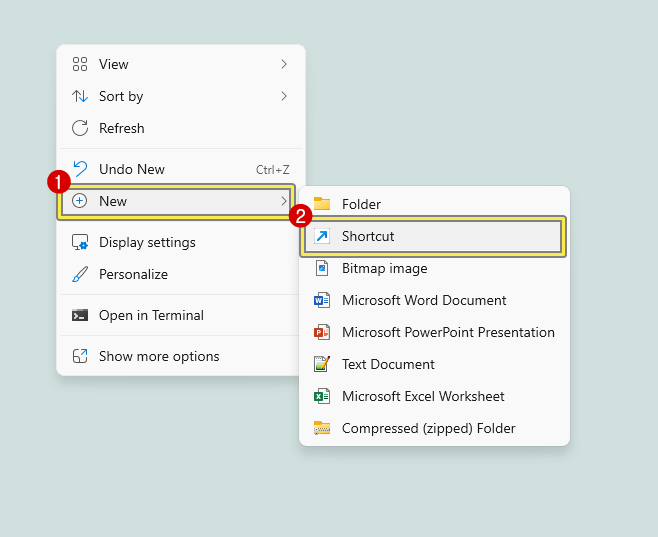The width and height of the screenshot is (658, 537).
Task: Click the Bitmap image file icon
Action: coord(322,268)
